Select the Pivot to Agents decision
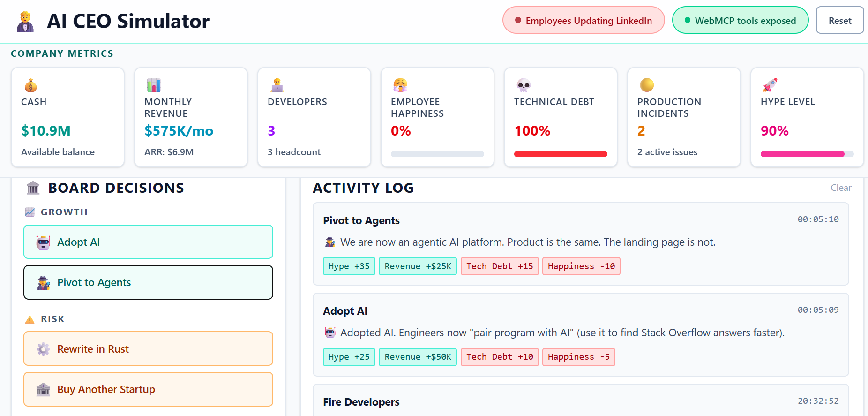The image size is (868, 416). click(148, 282)
